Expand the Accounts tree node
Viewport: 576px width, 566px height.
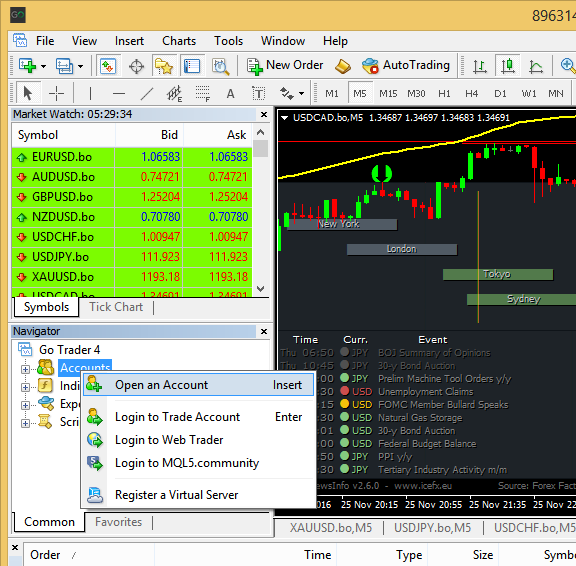coord(25,369)
